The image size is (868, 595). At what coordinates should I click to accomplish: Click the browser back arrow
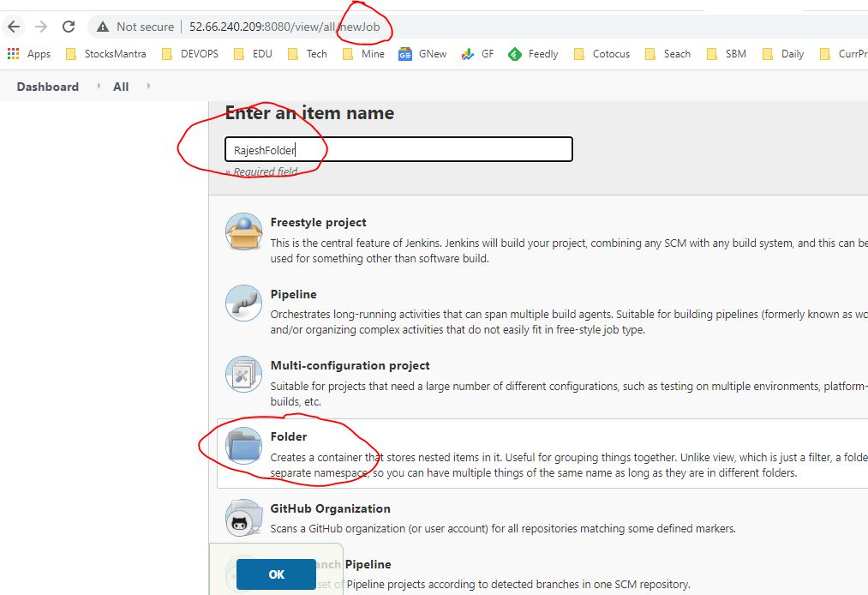point(14,27)
